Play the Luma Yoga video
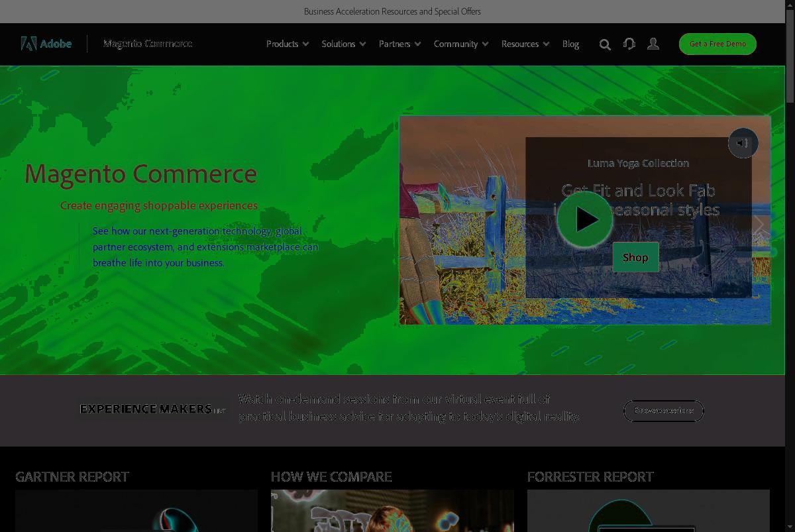The width and height of the screenshot is (795, 532). [x=585, y=219]
